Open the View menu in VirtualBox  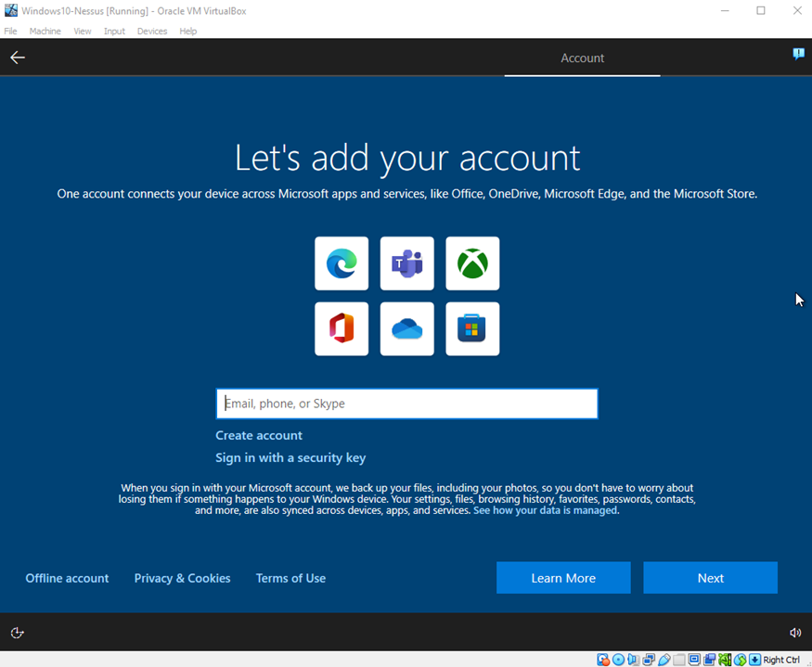tap(83, 31)
